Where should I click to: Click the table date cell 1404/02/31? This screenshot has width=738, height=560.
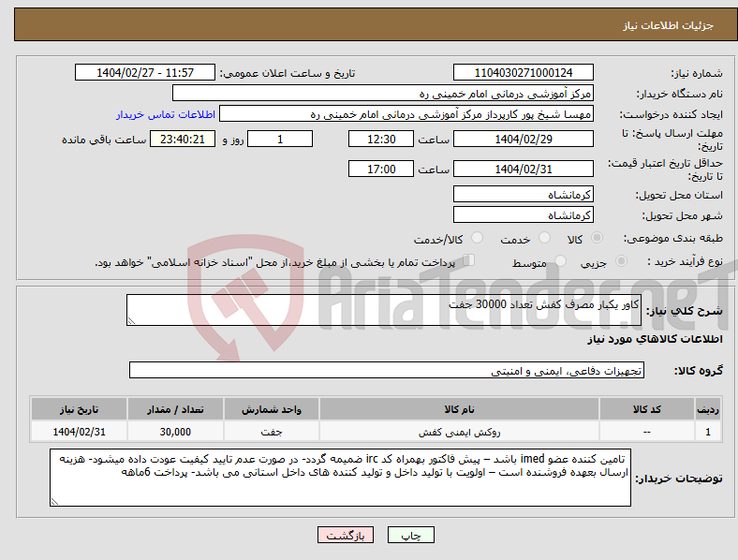79,432
